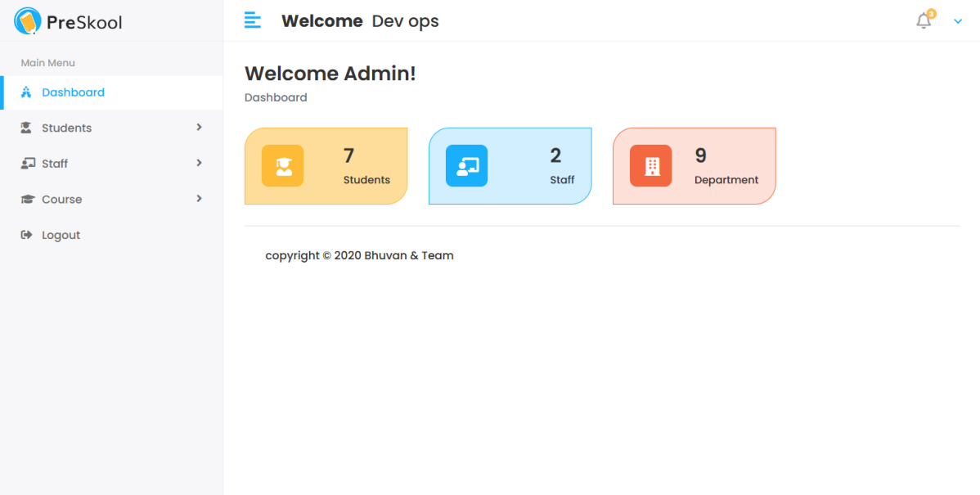Screen dimensions: 980x495
Task: Click the blue staff icon tile
Action: [x=466, y=166]
